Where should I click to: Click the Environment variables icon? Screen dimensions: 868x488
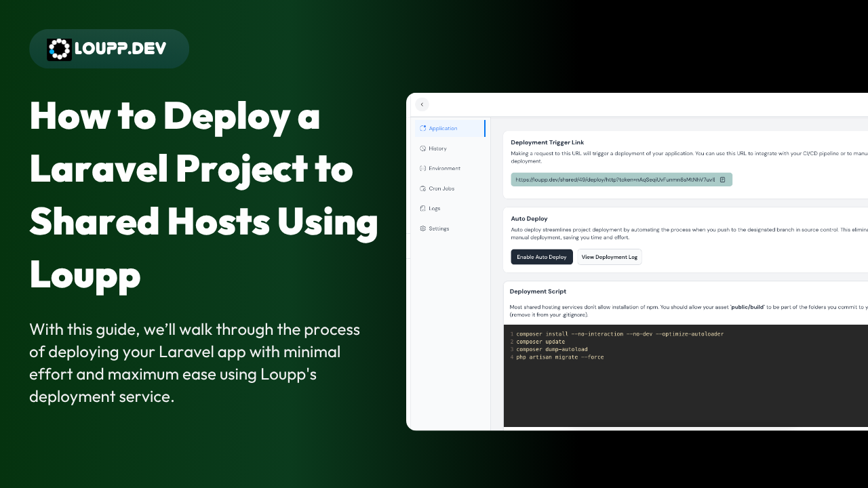pos(422,168)
